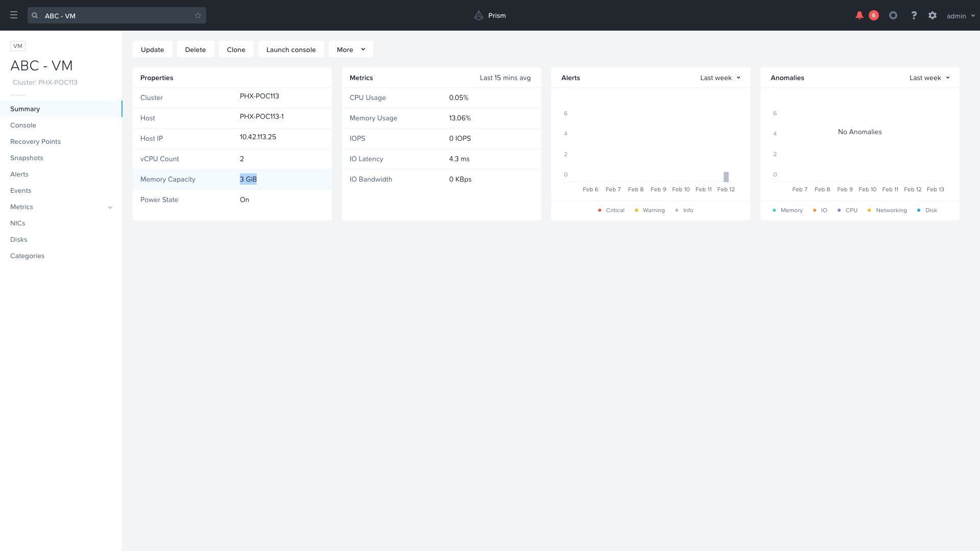Click the No Anomalies message
The image size is (980, 551).
(860, 132)
